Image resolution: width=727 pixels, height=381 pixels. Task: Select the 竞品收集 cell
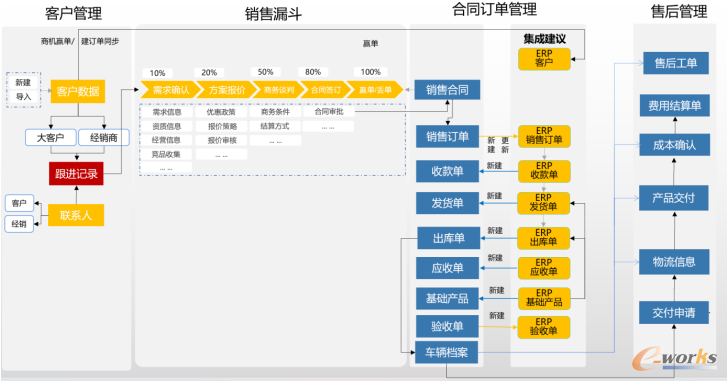coord(166,154)
